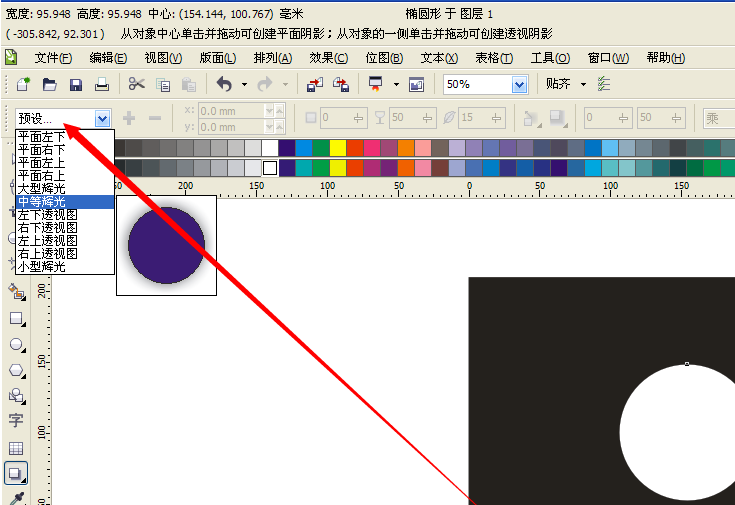735x505 pixels.
Task: Open the 乘 transparency operation dropdown
Action: [719, 118]
